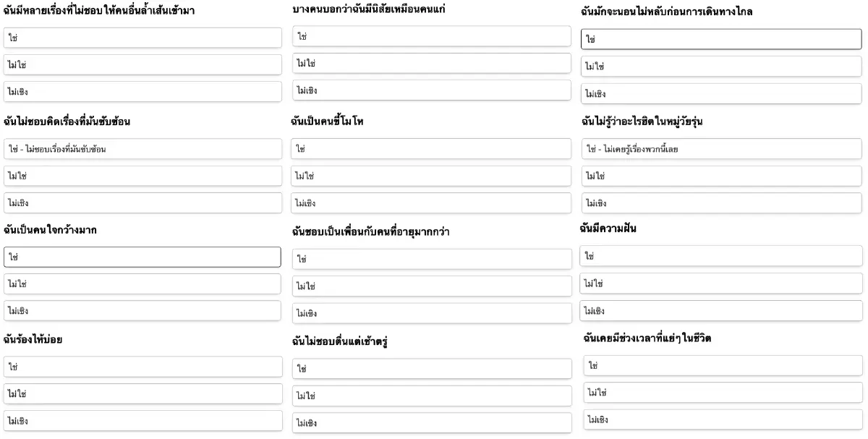The image size is (868, 439).
Task: Select 'ใช่' under 'ฉันร้องไห้บ่อย'
Action: 142,367
